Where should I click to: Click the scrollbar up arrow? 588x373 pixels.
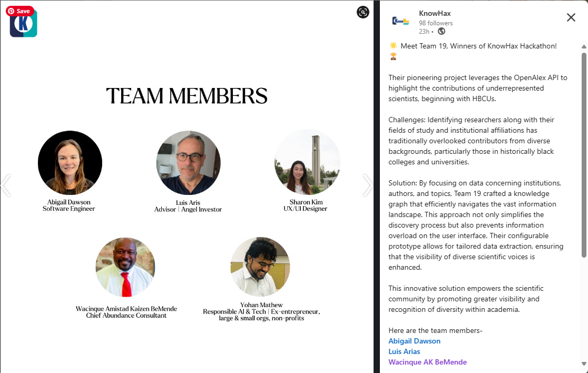[x=584, y=47]
